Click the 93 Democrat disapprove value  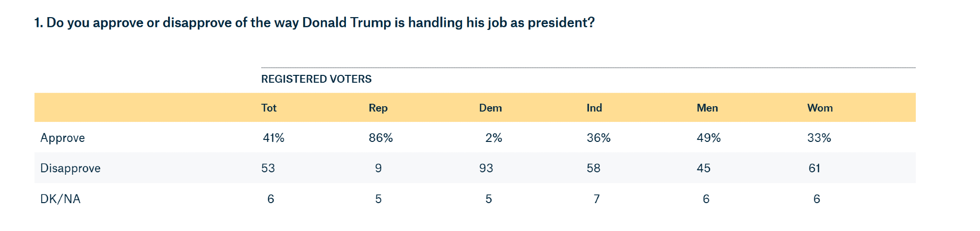point(486,168)
